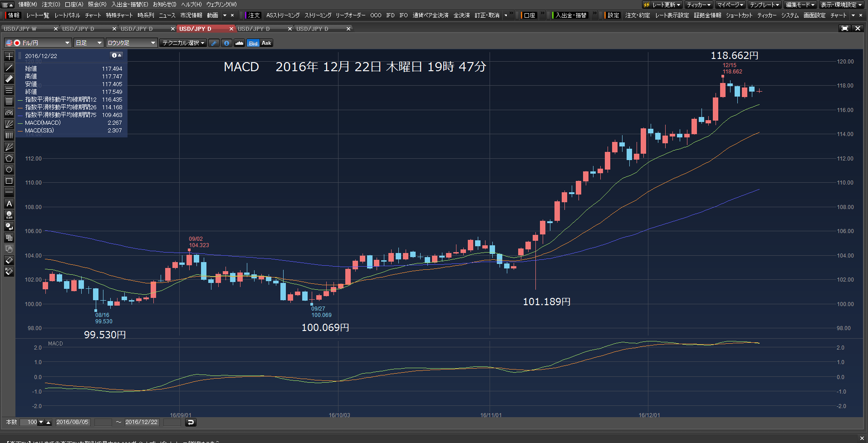Select the Fibonacci fan tool
Screen dimensions: 868x443
[9, 124]
